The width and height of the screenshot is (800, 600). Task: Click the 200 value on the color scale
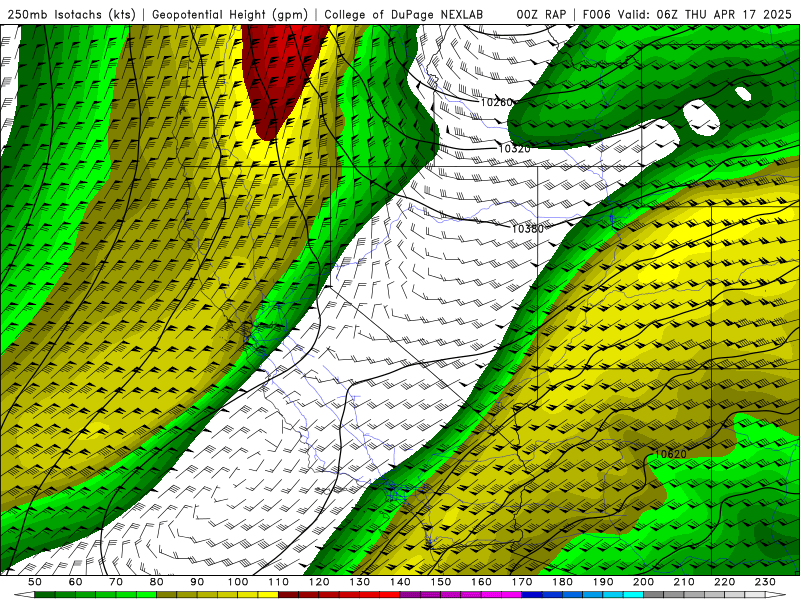point(644,582)
